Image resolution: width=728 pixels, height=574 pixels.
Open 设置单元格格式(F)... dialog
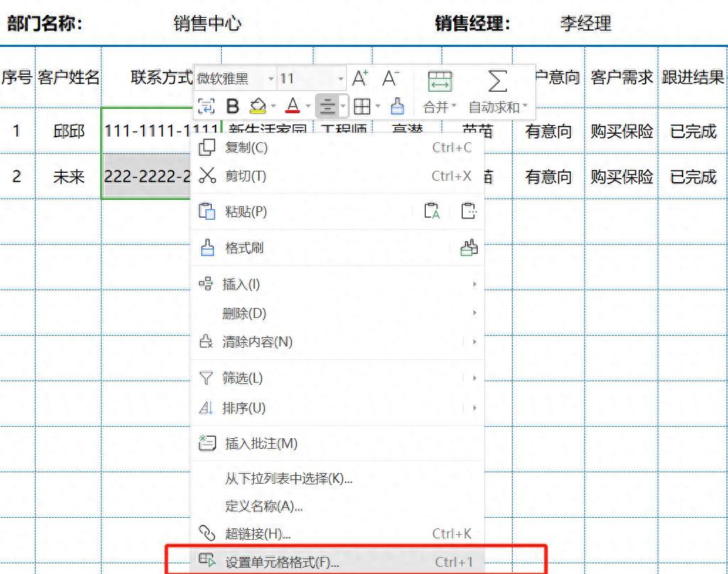click(338, 562)
